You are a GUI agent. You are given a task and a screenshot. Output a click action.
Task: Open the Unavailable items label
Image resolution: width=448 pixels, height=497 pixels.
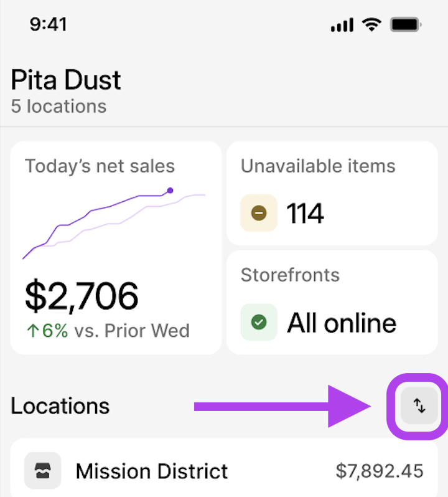pyautogui.click(x=318, y=166)
